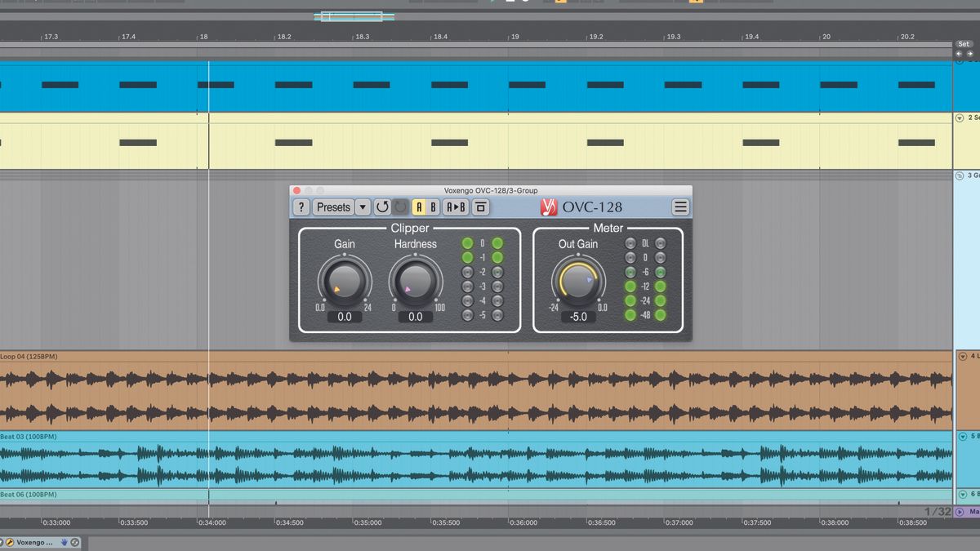Click the A►B copy button
Viewport: 980px width, 551px height.
point(454,207)
